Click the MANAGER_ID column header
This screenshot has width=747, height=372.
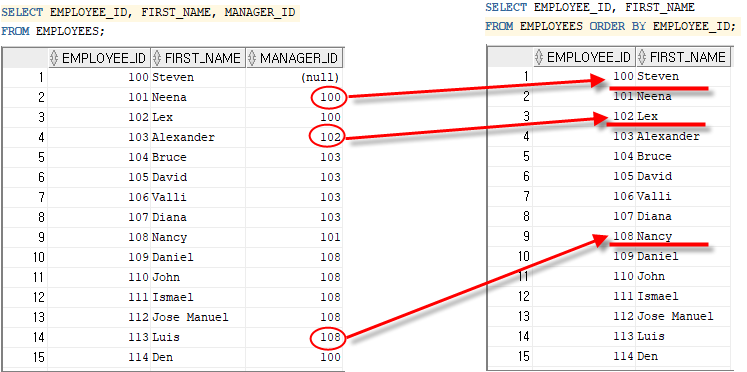pos(294,58)
